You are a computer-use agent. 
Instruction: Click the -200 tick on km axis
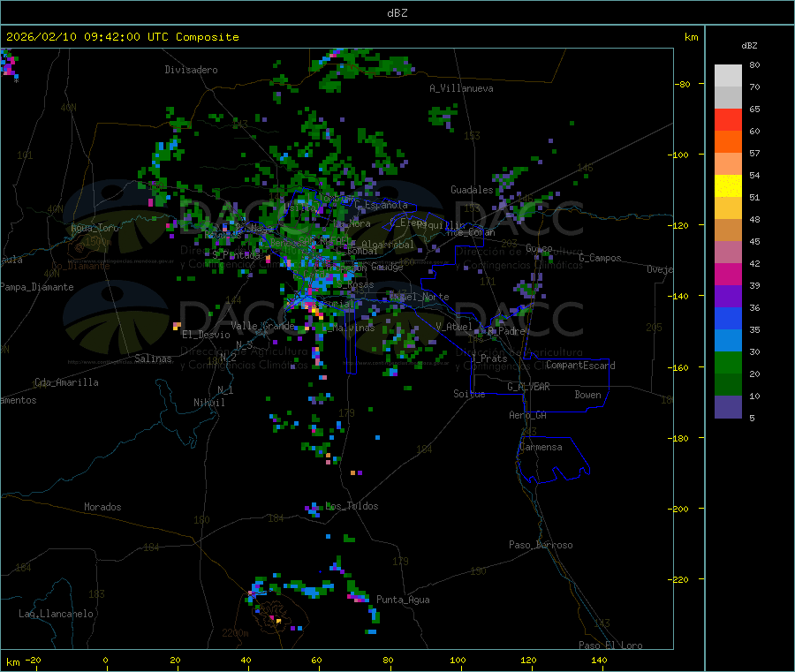click(x=678, y=509)
